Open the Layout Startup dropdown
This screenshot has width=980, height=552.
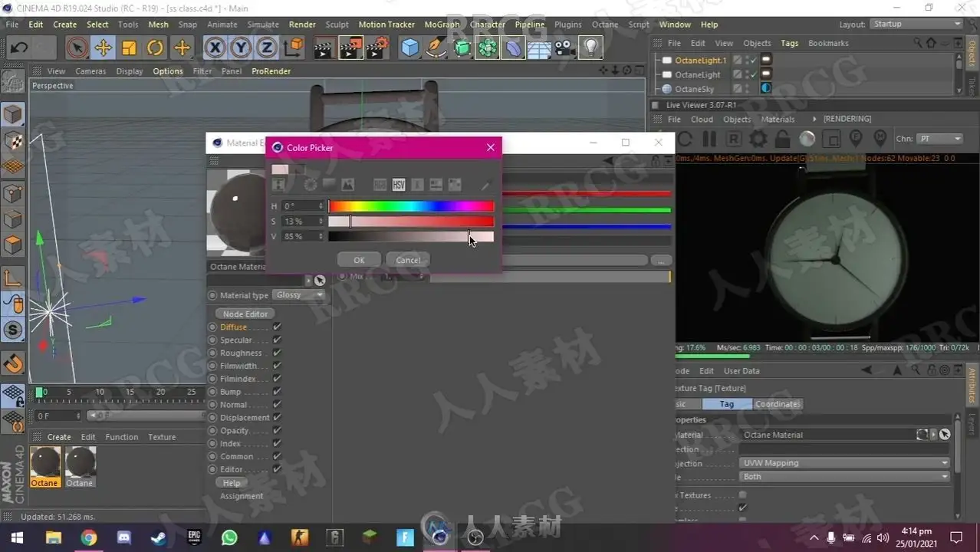(x=916, y=25)
